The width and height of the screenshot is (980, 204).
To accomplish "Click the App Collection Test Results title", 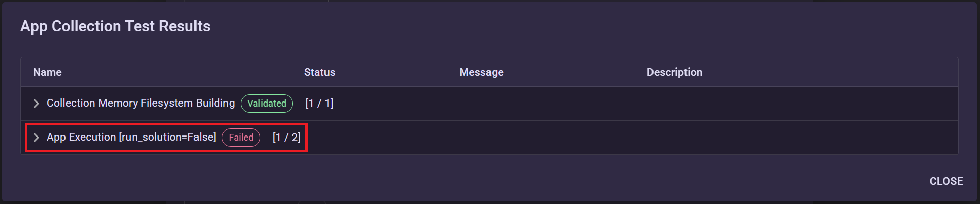I will (x=115, y=26).
